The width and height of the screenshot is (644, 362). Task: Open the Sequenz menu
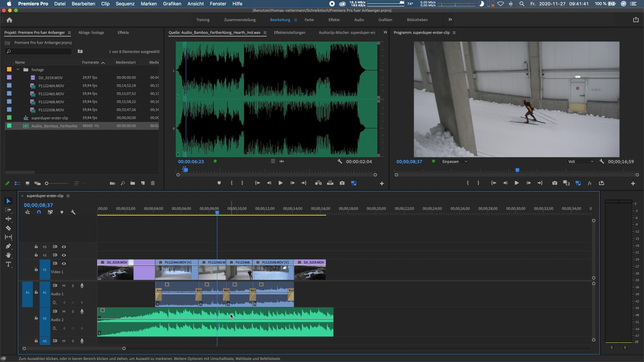click(125, 4)
